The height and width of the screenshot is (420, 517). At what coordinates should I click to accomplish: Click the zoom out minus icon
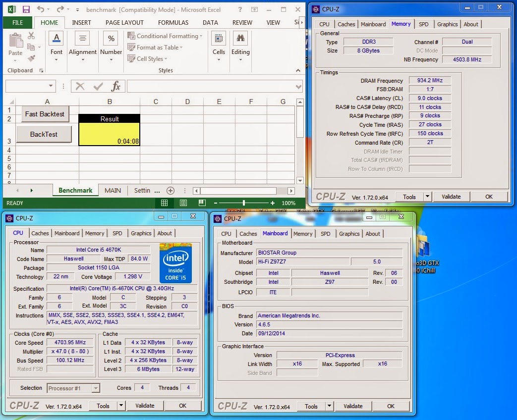pyautogui.click(x=215, y=203)
